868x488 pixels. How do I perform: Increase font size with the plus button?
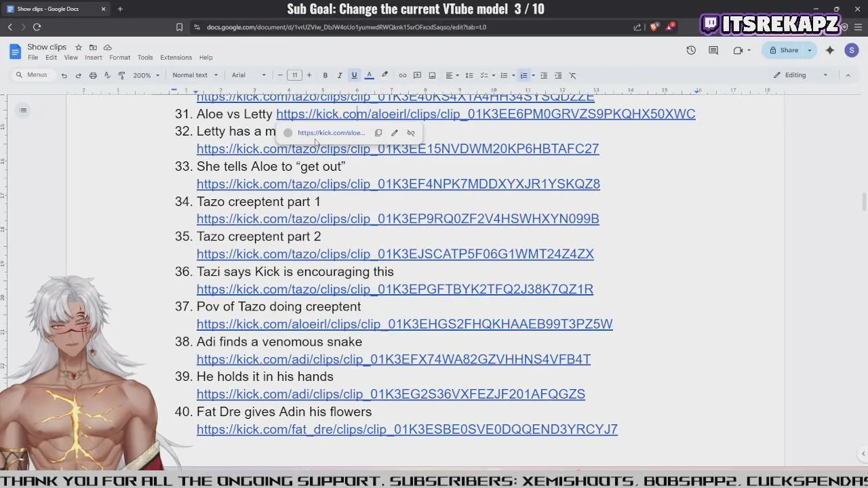309,75
